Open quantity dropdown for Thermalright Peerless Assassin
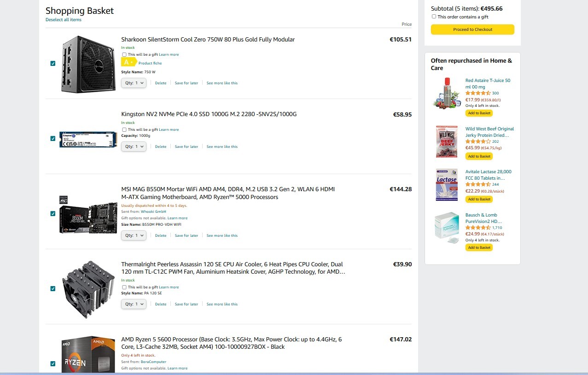This screenshot has width=588, height=375. (x=134, y=304)
